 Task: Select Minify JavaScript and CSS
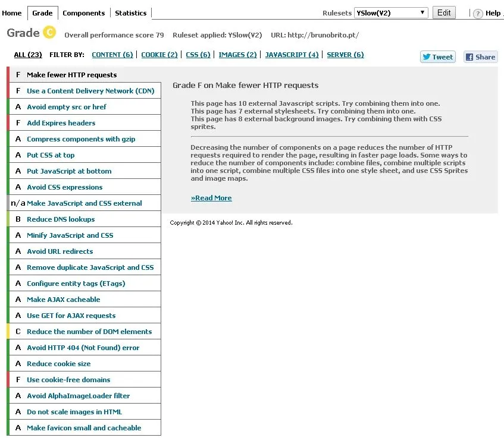pos(85,235)
